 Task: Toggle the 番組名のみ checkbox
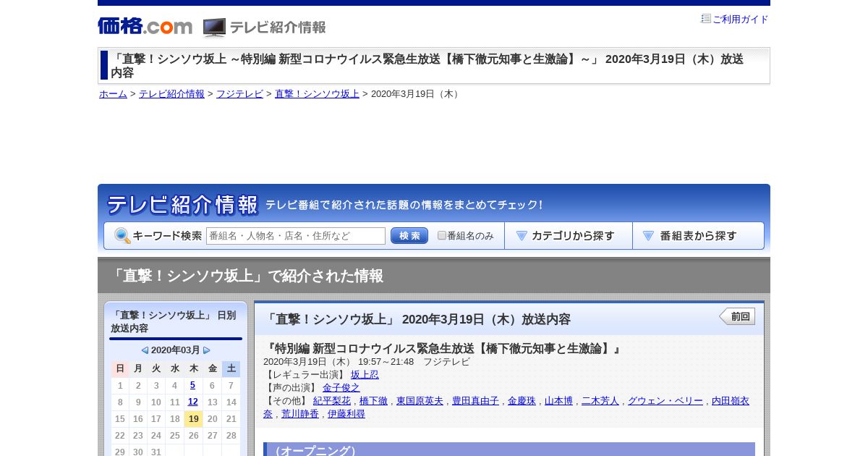442,236
